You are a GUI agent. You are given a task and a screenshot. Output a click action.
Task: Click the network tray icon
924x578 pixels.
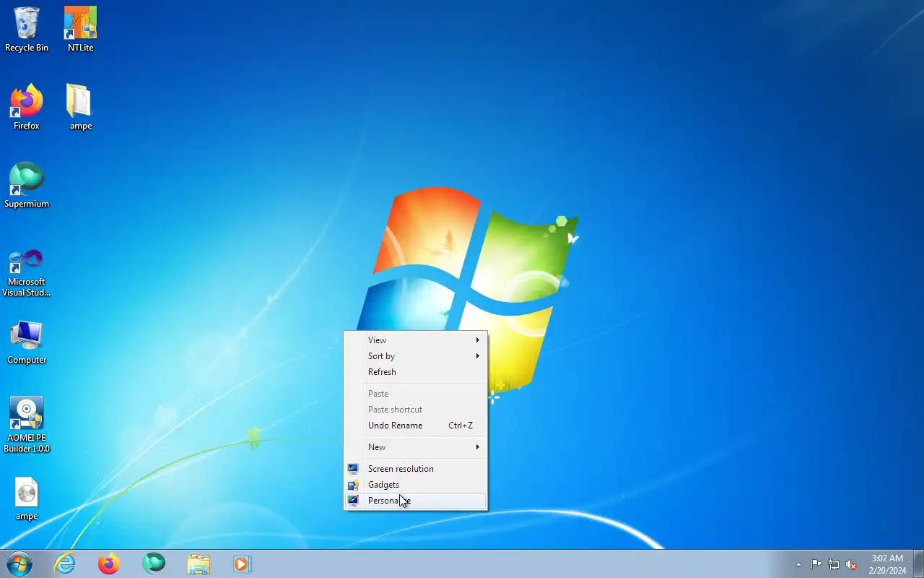pyautogui.click(x=834, y=564)
